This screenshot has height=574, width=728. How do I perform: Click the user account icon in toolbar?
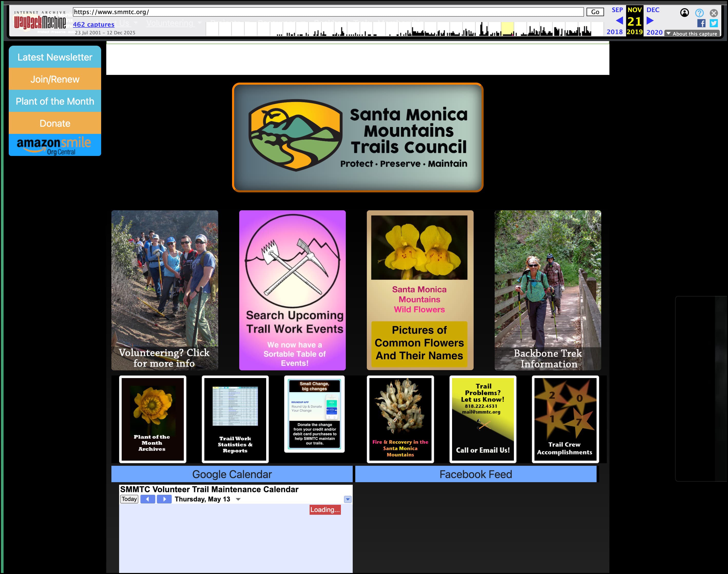click(684, 13)
